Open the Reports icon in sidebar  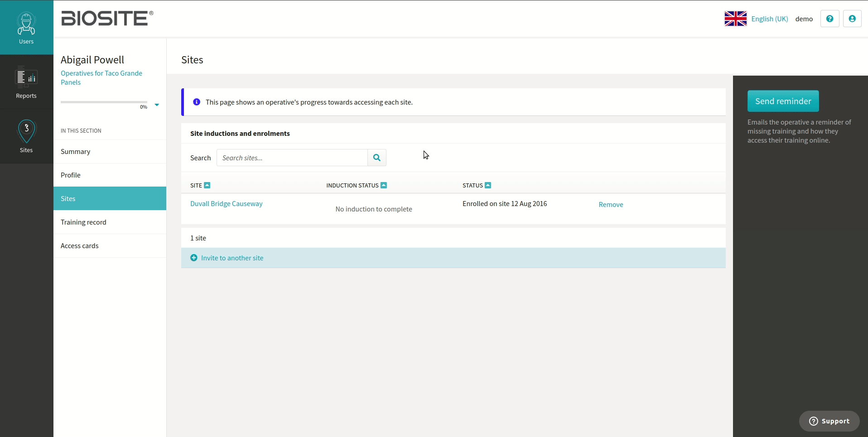[26, 77]
